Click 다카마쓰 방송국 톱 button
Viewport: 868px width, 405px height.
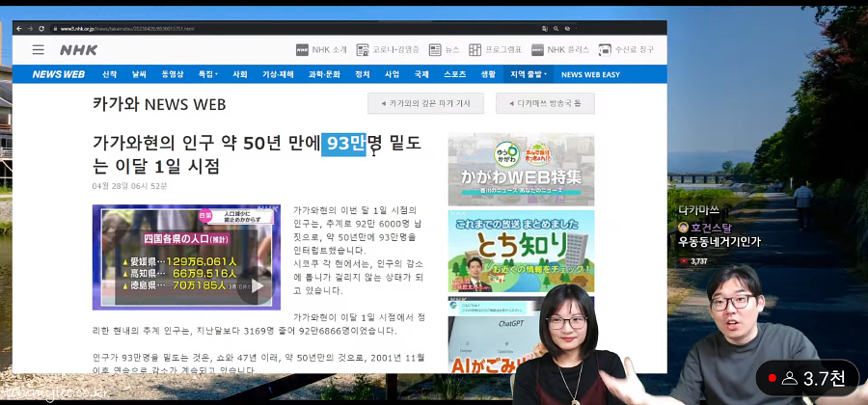[545, 103]
